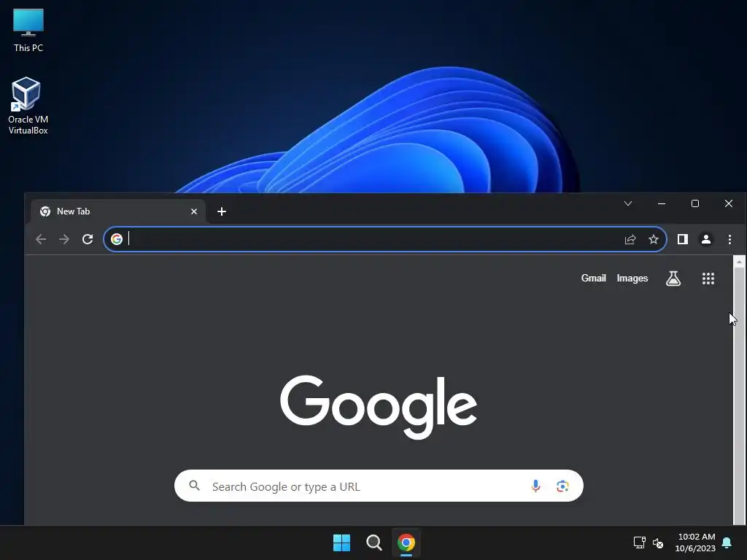Start voice search with microphone icon
The image size is (747, 560).
[x=535, y=486]
